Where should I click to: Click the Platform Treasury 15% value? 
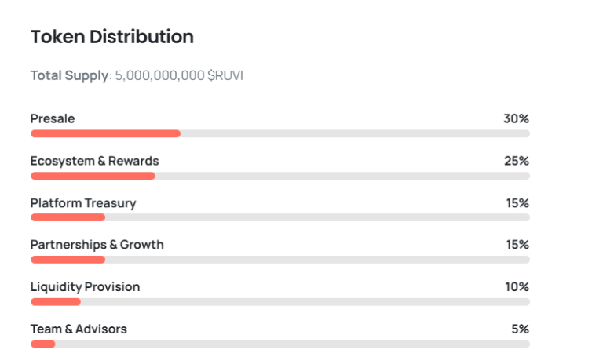click(x=517, y=203)
